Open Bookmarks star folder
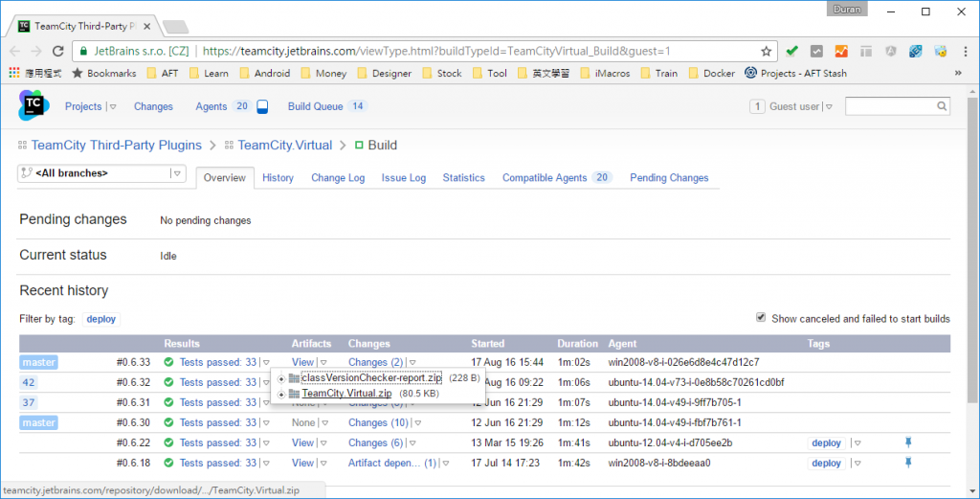Viewport: 980px width, 499px height. pos(104,73)
